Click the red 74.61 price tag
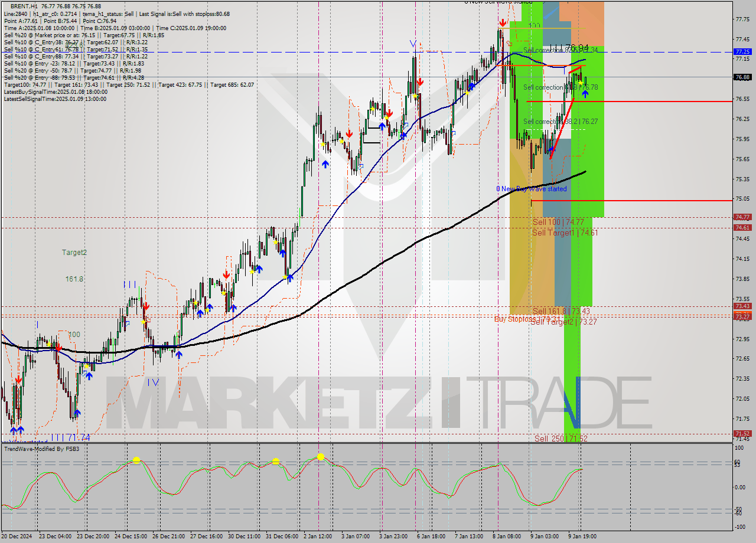 point(742,227)
